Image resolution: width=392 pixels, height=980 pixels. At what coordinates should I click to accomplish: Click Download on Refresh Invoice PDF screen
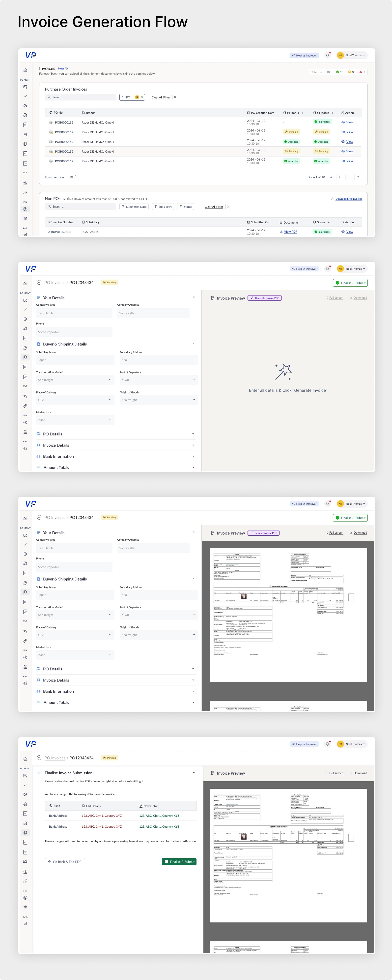[x=358, y=533]
